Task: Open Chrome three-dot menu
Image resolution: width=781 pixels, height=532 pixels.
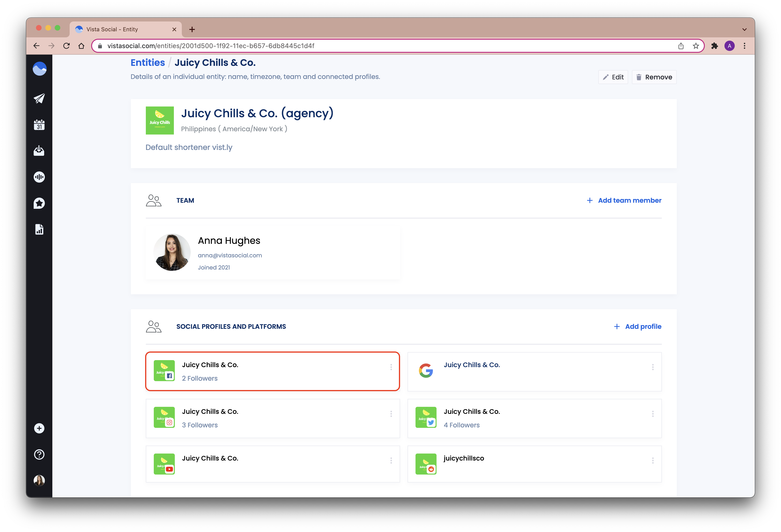Action: 744,46
